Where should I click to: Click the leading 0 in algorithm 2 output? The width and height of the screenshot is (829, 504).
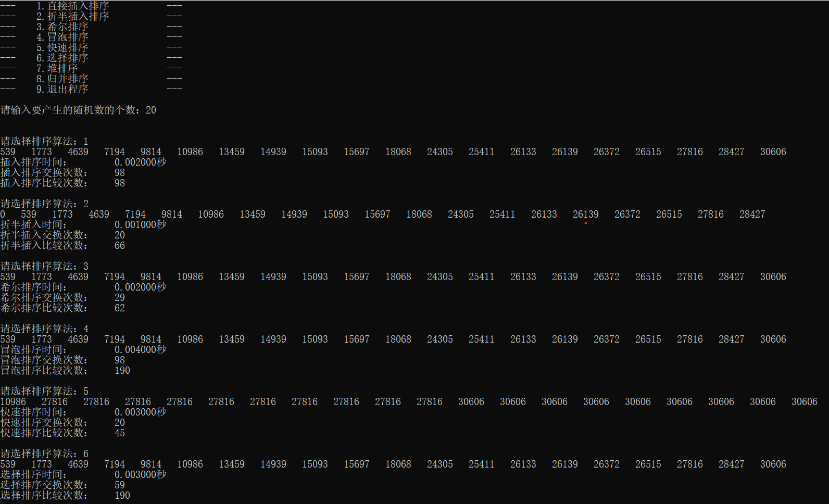[3, 214]
